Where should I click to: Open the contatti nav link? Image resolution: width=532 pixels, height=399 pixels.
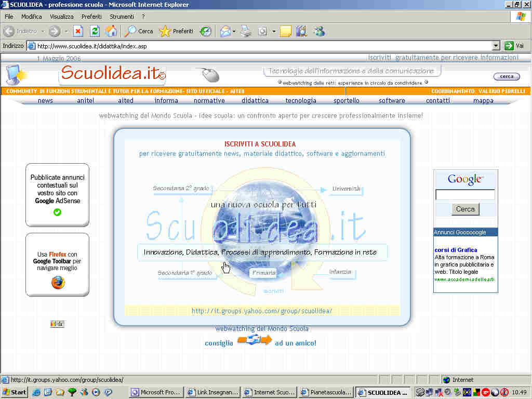(438, 101)
